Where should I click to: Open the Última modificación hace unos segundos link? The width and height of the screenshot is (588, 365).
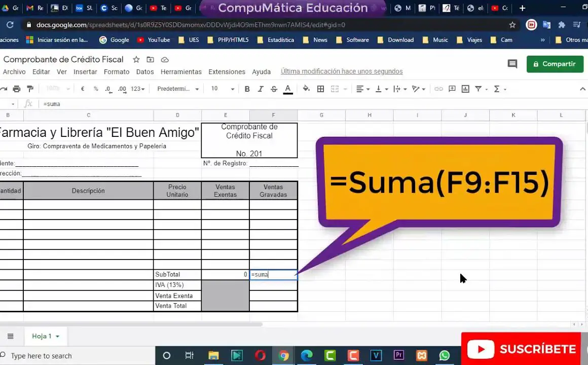coord(342,71)
